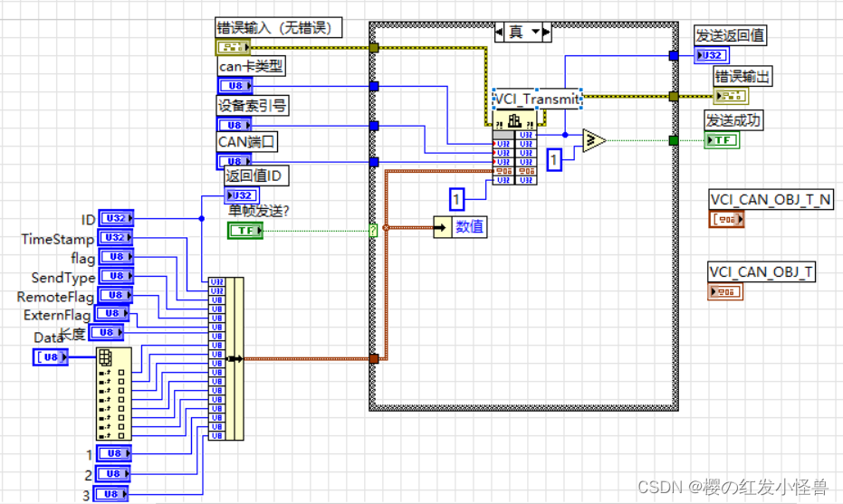This screenshot has height=504, width=843.
Task: Click constant 1 wired to VCI_Transmit input
Action: coord(456,199)
